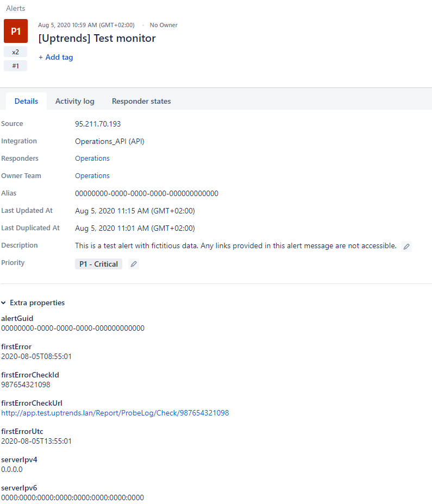
Task: Open the firstErrorCheckUrl ProbeLog link
Action: tap(115, 413)
